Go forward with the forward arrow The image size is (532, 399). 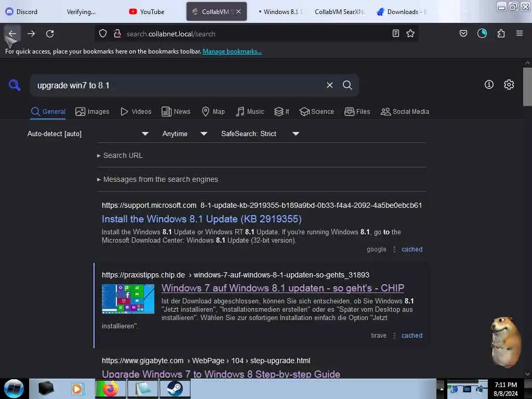(31, 34)
